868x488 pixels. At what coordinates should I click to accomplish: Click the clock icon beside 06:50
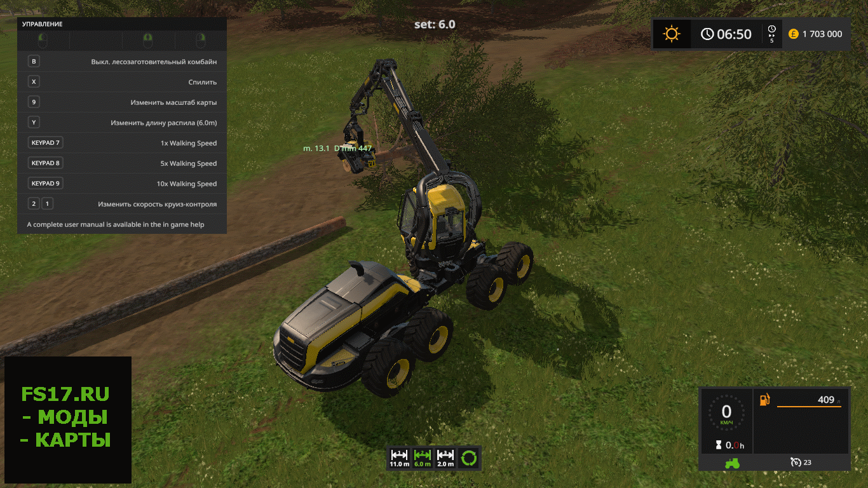click(707, 34)
